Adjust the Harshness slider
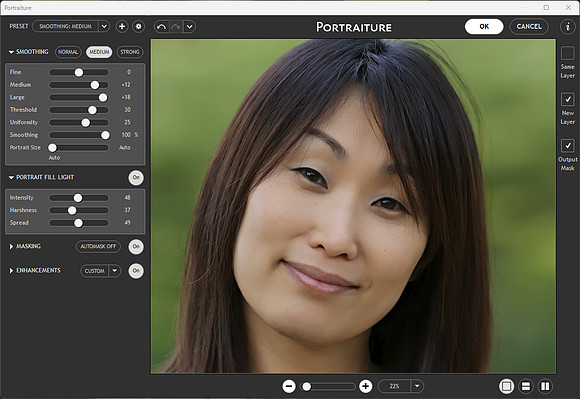The width and height of the screenshot is (580, 399). [x=79, y=210]
